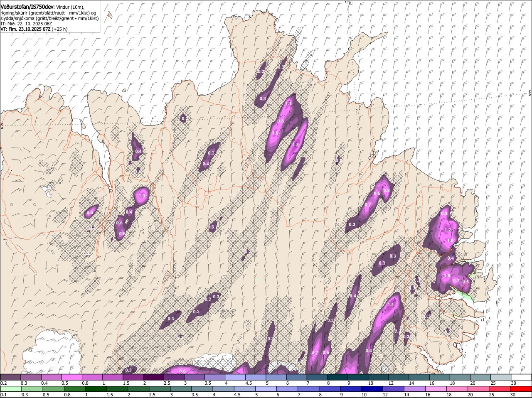Click the '0.1' label on the lower legend
The width and height of the screenshot is (532, 398).
[3, 395]
